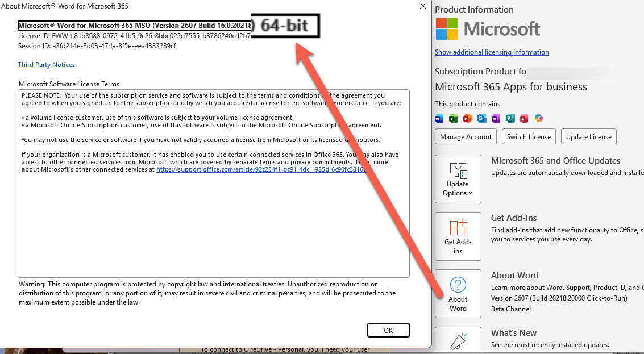Open the Get Add-ins button
This screenshot has width=644, height=354.
[x=458, y=236]
